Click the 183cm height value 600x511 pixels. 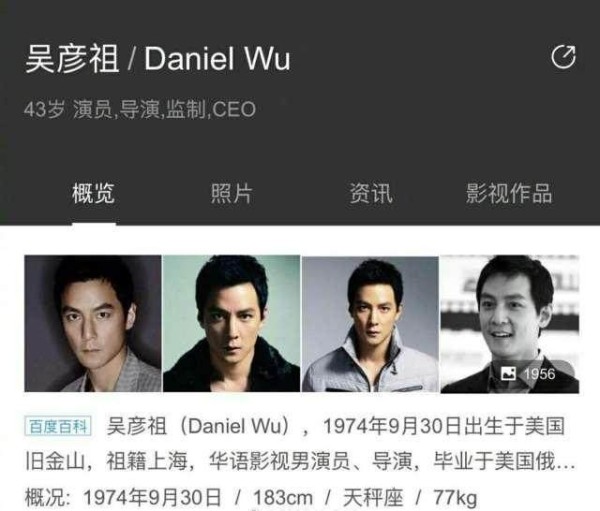coord(283,498)
